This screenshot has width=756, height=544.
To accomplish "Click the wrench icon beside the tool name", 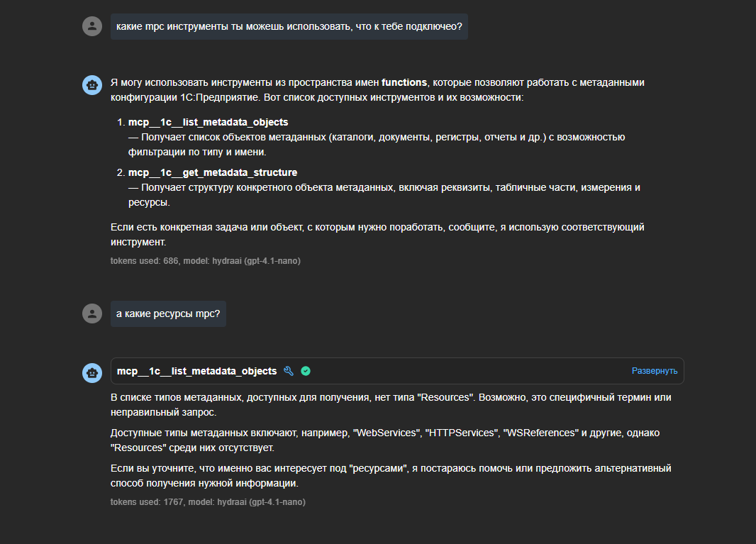I will (289, 371).
